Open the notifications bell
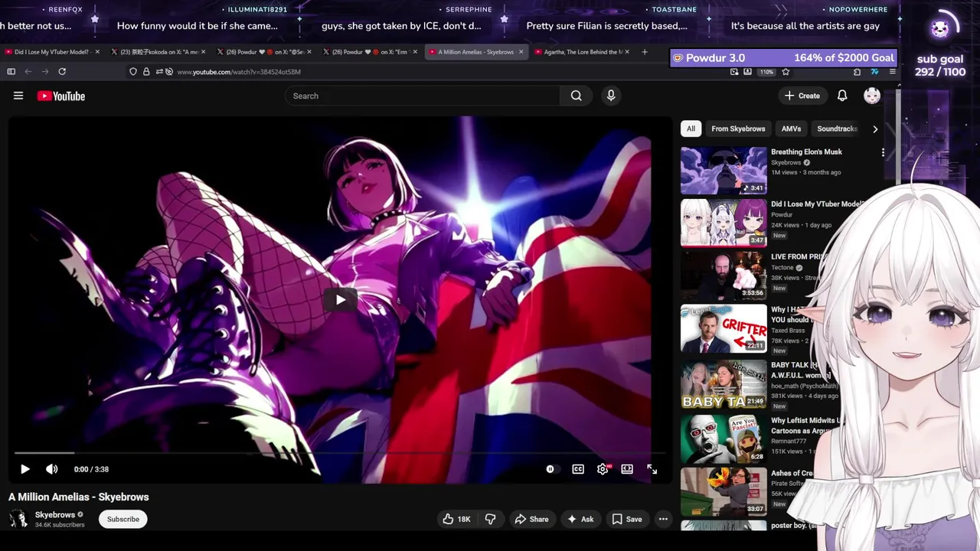980x551 pixels. (842, 96)
